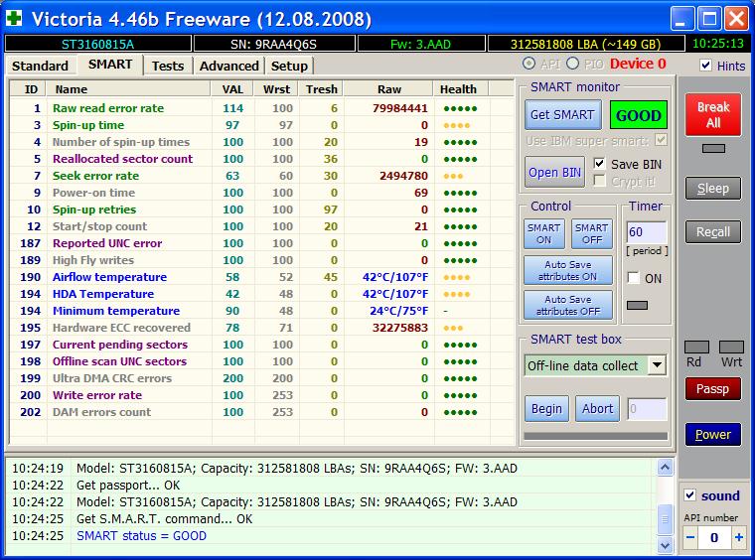The width and height of the screenshot is (755, 560).
Task: Turn SMART OFF in Control
Action: pos(592,233)
